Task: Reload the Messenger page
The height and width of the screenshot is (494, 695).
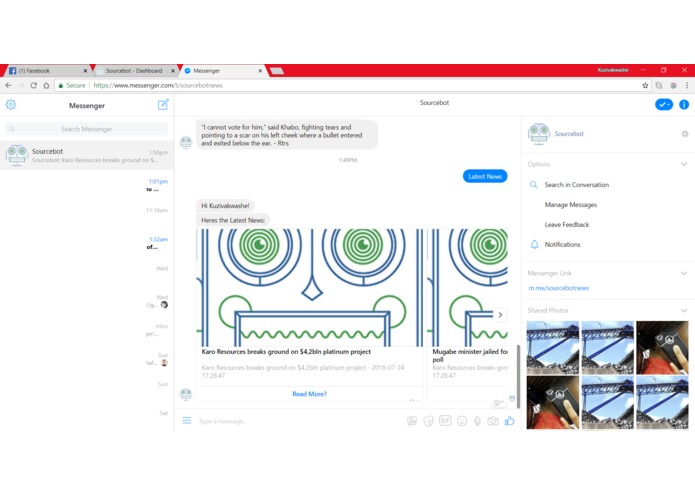Action: coord(33,86)
